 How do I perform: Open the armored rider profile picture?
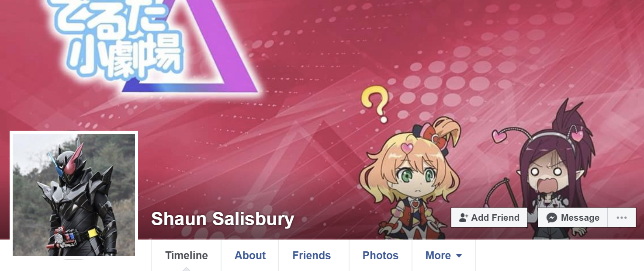pos(74,195)
